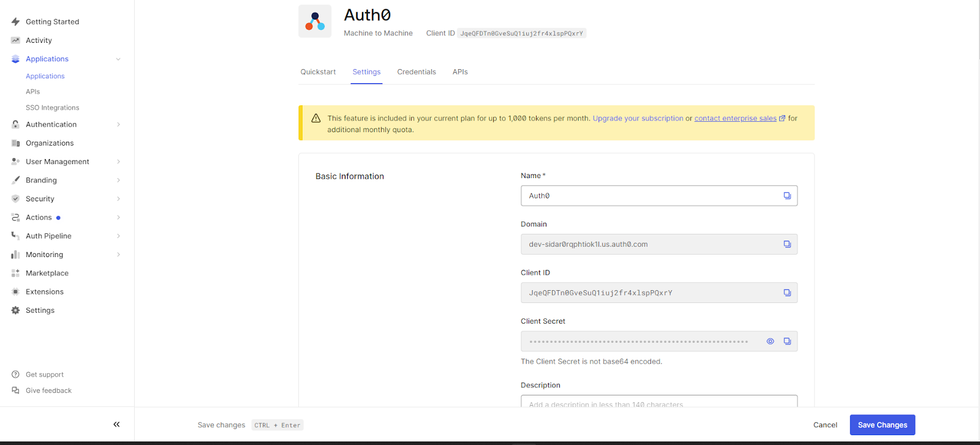
Task: Expand the Authentication menu chevron
Action: [118, 124]
